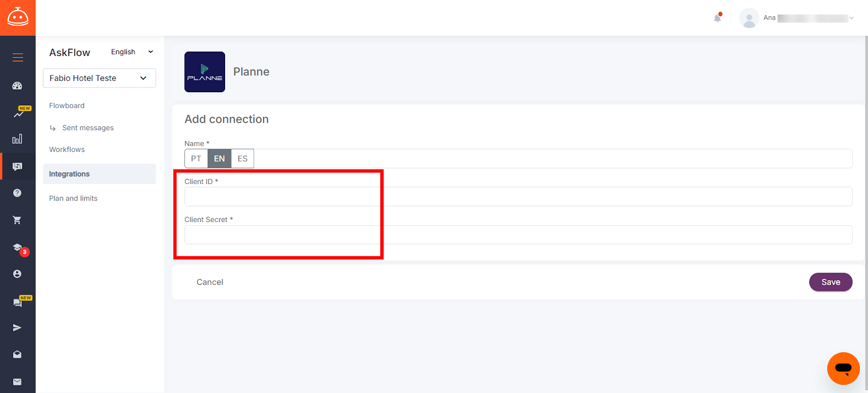Open the hamburger menu icon
Screen dimensions: 868x393
(x=18, y=58)
